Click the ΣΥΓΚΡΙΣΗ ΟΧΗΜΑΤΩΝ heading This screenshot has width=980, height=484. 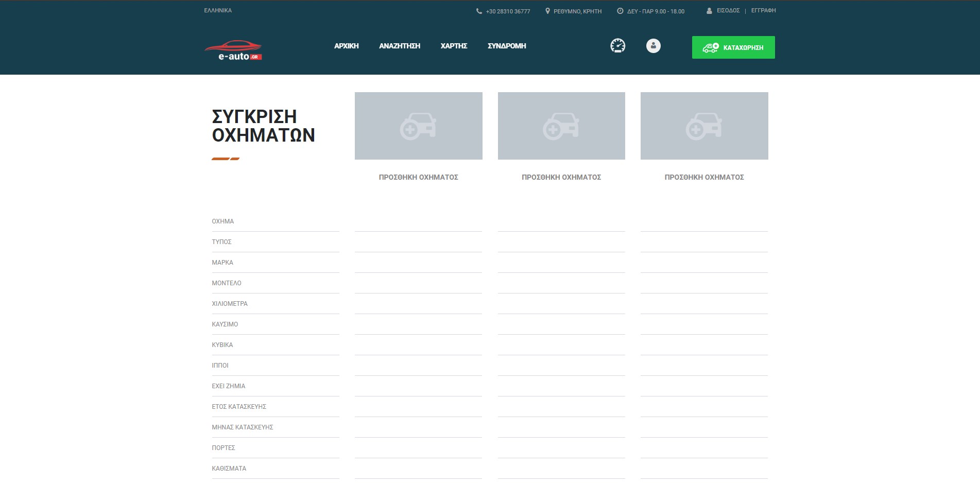pyautogui.click(x=263, y=126)
